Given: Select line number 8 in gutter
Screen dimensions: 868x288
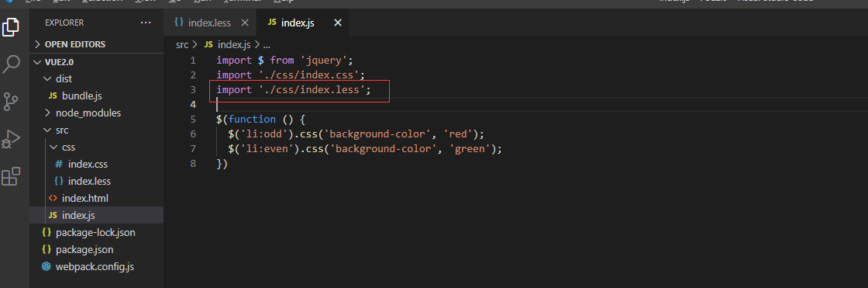Looking at the screenshot, I should 192,164.
